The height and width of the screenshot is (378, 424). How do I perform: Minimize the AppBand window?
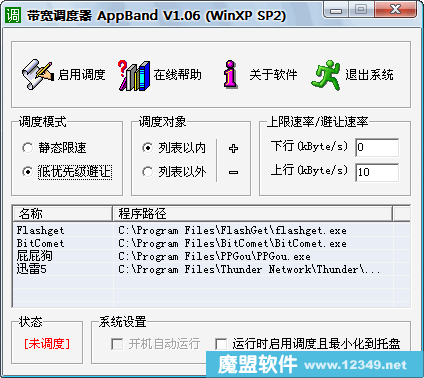point(336,10)
